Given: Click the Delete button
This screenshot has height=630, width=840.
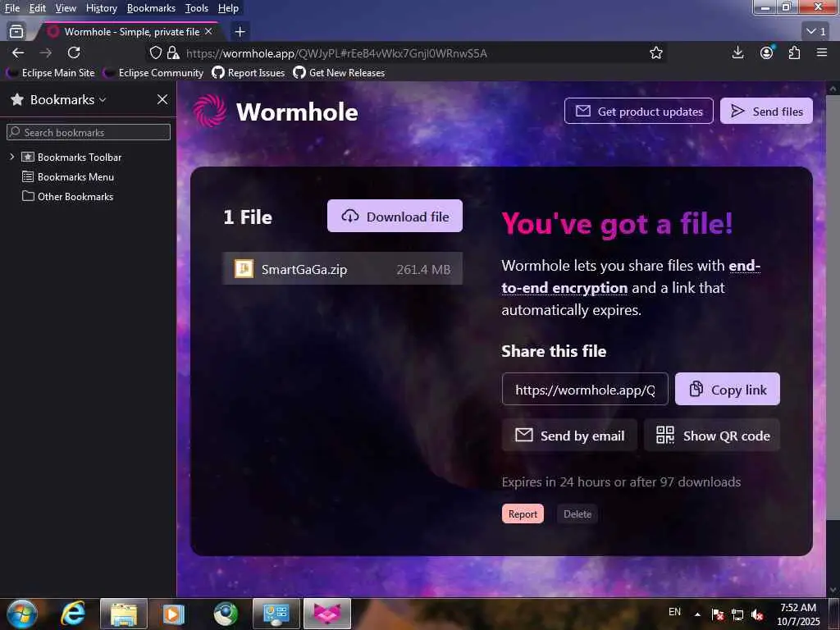Looking at the screenshot, I should pos(577,514).
